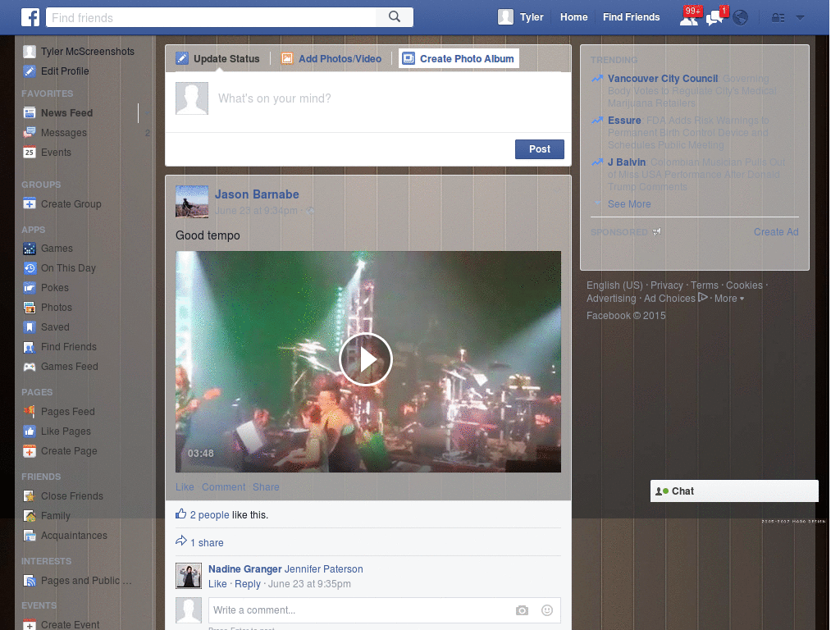Screen dimensions: 840x630
Task: Click Tyler McScreenshots profile link in sidebar
Action: [87, 52]
